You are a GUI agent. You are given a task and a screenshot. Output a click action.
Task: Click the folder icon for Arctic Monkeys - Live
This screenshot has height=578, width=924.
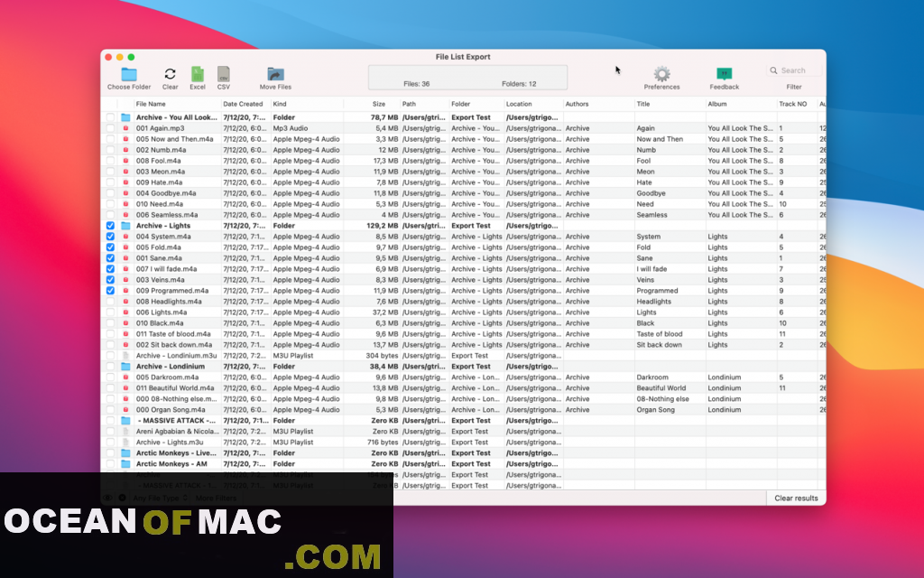point(125,453)
